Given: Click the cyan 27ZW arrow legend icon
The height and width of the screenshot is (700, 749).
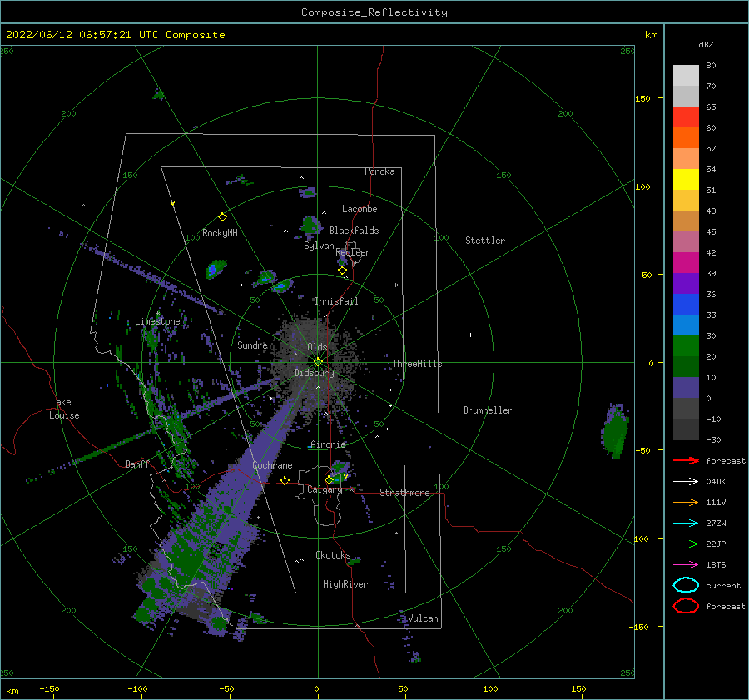Looking at the screenshot, I should tap(686, 523).
